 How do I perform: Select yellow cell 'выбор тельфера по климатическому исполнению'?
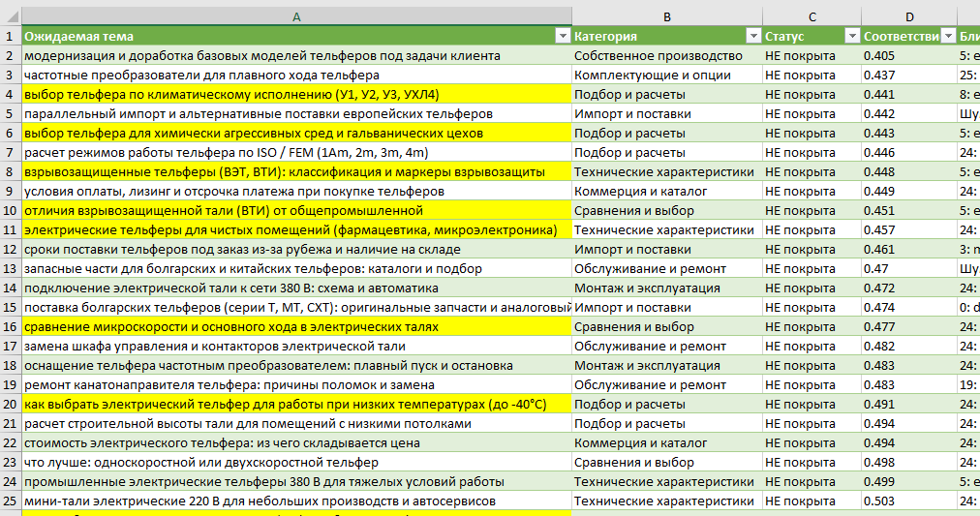tap(296, 94)
